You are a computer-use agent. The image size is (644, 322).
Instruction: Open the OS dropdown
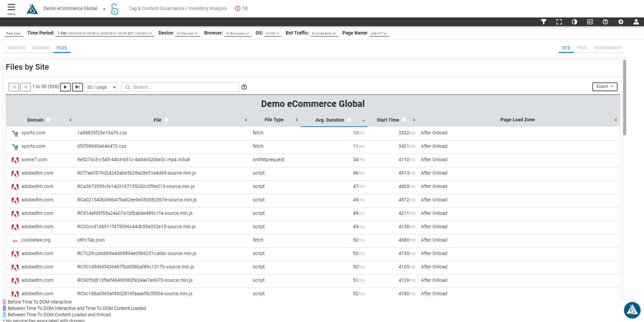tap(273, 33)
